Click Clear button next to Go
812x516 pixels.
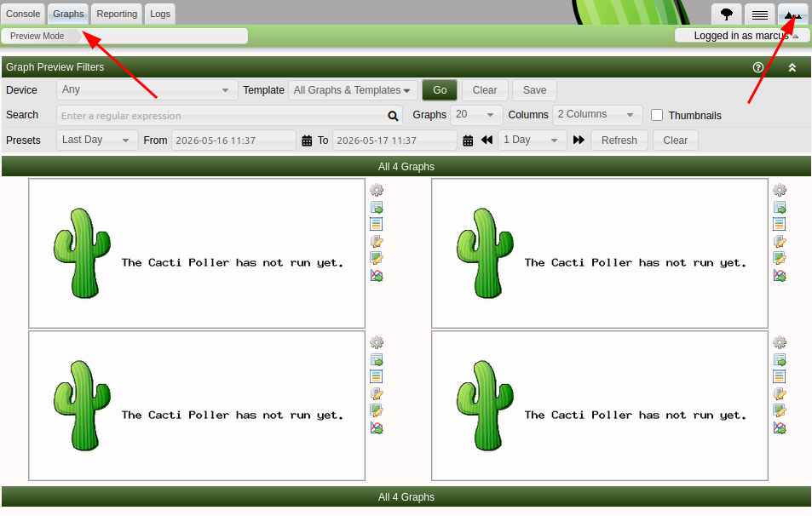[x=485, y=90]
